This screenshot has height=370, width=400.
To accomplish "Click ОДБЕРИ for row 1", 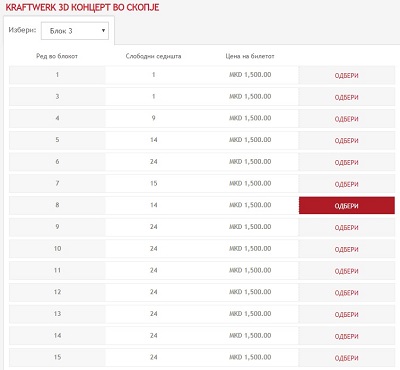I will (x=347, y=75).
